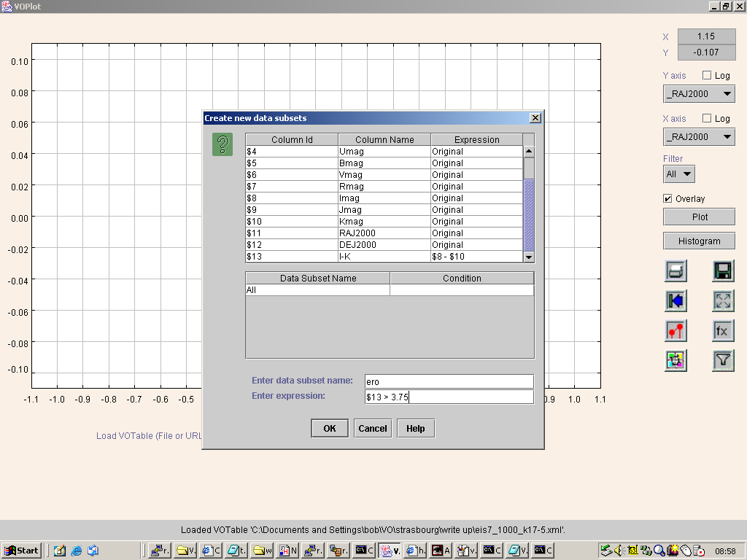
Task: Open the Windows Start menu
Action: coord(21,551)
